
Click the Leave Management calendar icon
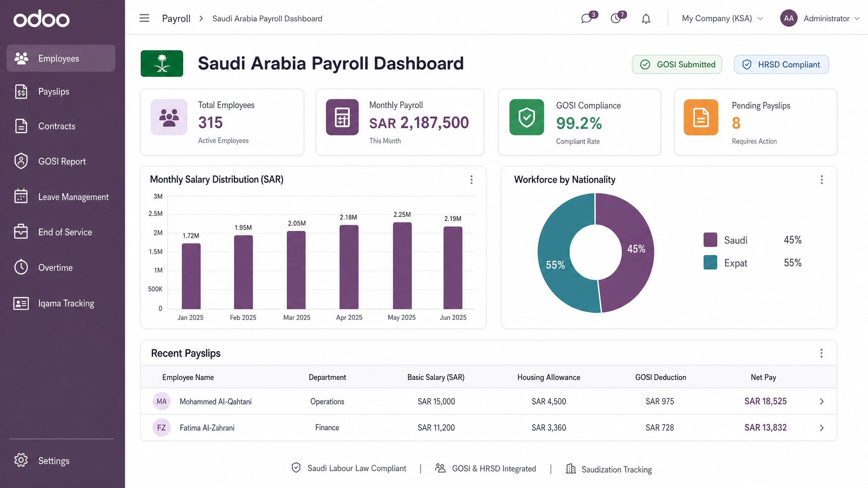tap(21, 196)
